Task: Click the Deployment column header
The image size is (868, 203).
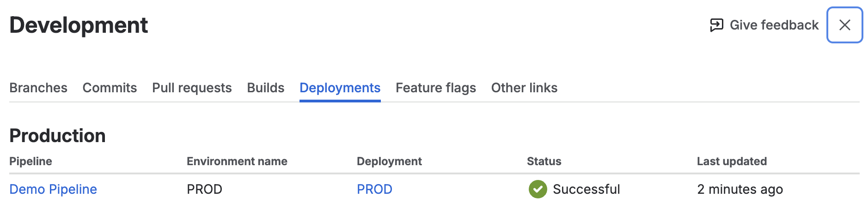Action: click(389, 161)
